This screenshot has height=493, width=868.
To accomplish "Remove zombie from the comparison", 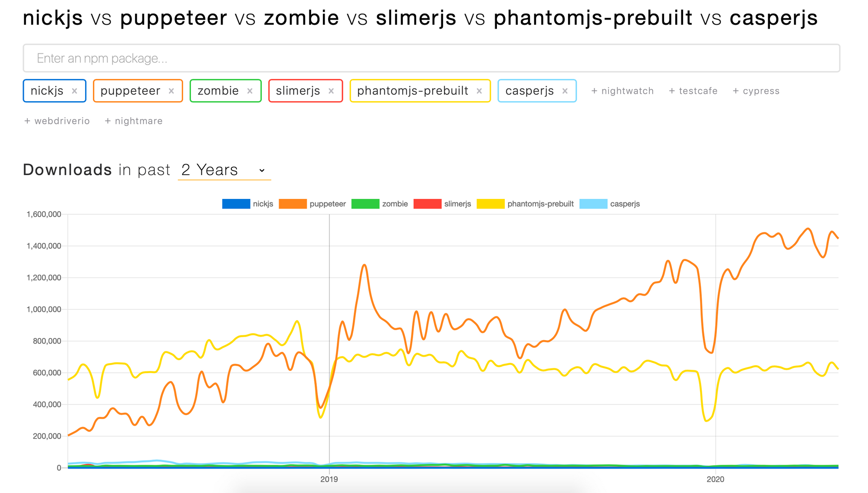I will point(250,91).
